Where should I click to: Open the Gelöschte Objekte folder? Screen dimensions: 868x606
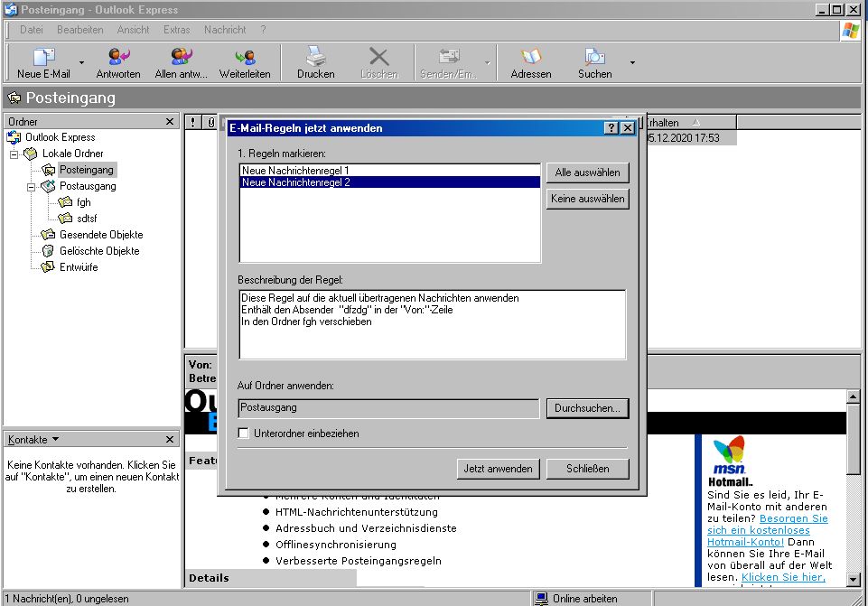pyautogui.click(x=99, y=251)
